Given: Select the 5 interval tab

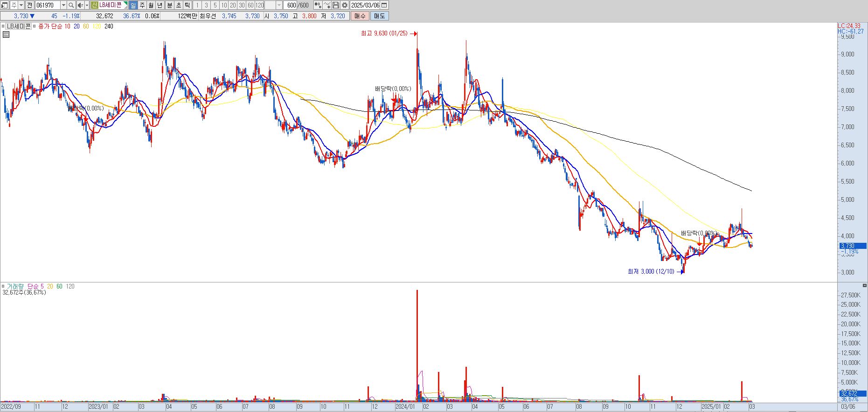Looking at the screenshot, I should pos(215,5).
